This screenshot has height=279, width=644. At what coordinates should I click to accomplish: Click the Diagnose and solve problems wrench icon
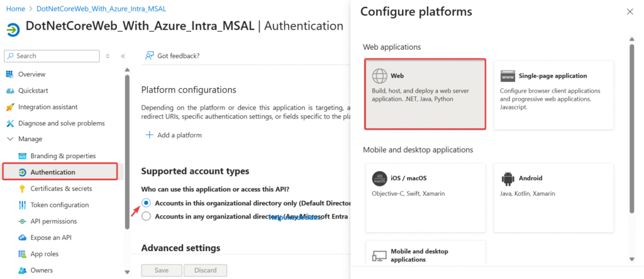[10, 123]
